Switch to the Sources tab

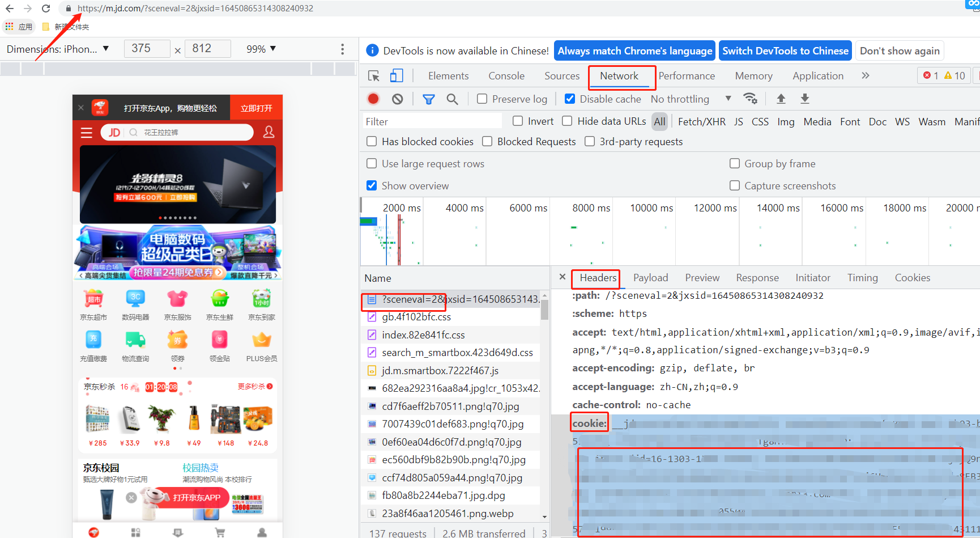562,76
